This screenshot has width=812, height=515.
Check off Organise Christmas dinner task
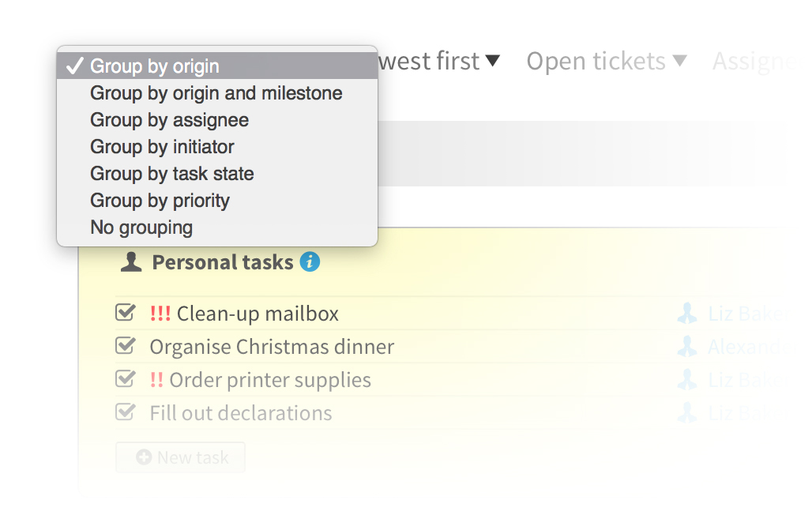pyautogui.click(x=125, y=346)
